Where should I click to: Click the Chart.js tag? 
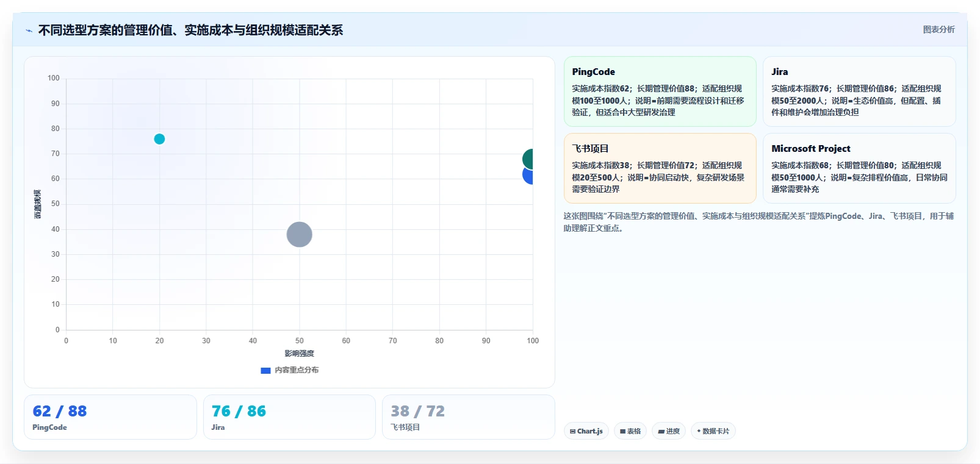586,431
